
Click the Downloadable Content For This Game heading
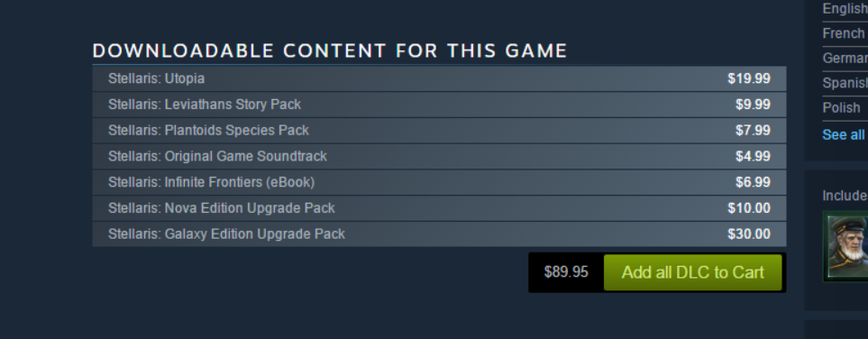pyautogui.click(x=330, y=51)
